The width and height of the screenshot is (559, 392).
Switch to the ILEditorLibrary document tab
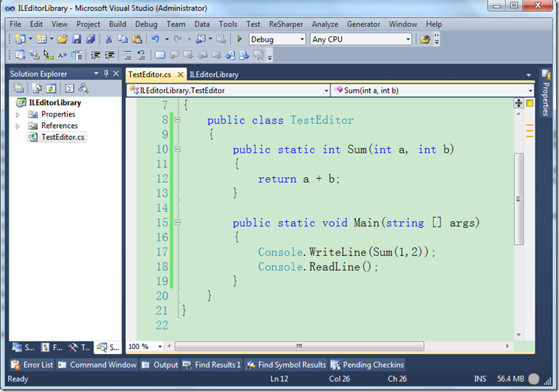point(214,74)
